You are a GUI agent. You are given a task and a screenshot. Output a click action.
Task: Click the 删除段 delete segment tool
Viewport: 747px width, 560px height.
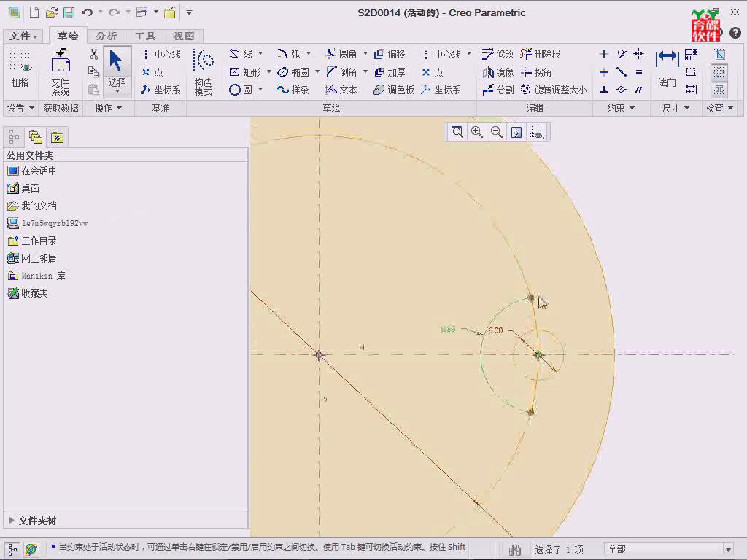tap(541, 54)
